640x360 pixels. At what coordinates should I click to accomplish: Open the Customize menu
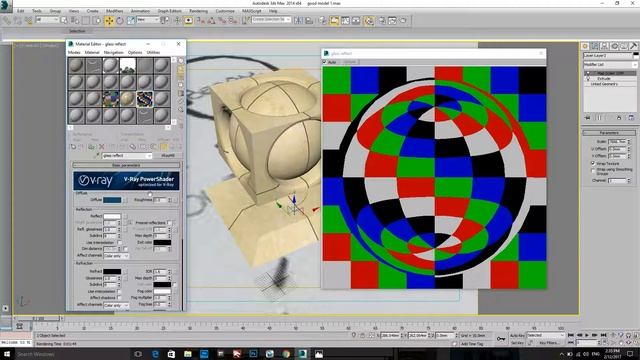coord(225,11)
